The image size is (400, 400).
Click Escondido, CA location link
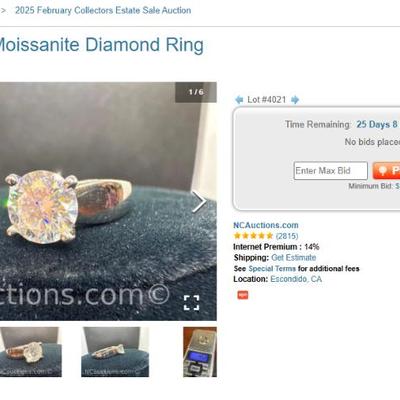[296, 279]
